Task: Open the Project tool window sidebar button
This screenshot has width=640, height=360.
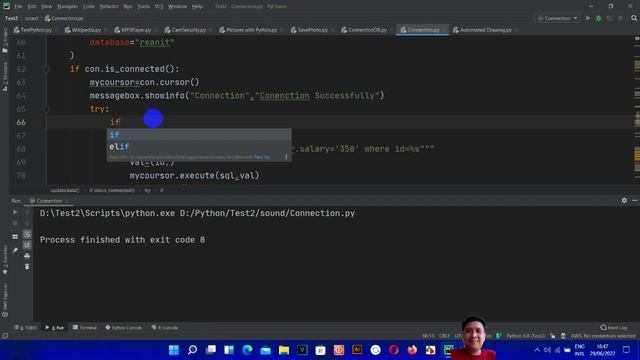Action: click(5, 41)
